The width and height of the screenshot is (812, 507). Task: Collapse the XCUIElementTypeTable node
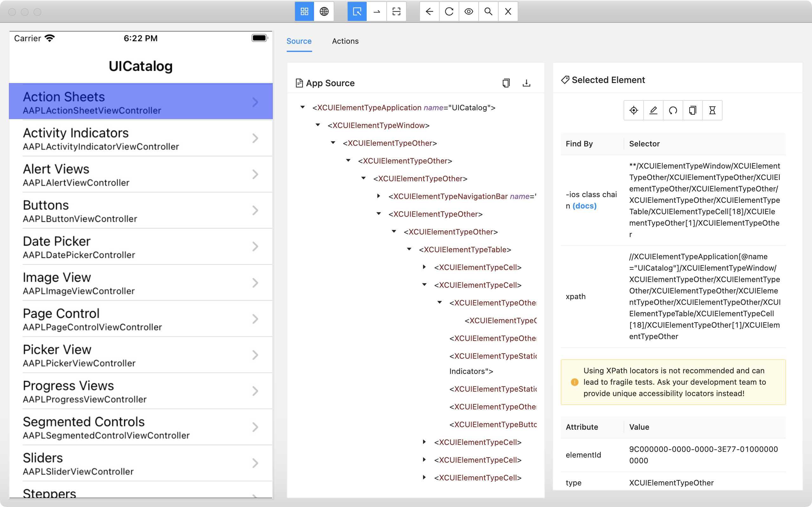coord(409,249)
